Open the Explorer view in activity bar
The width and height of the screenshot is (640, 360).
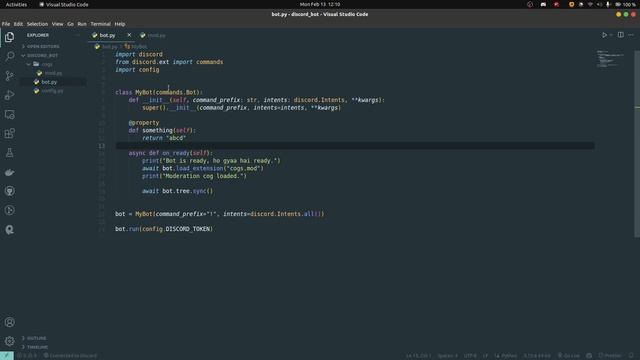tap(9, 37)
